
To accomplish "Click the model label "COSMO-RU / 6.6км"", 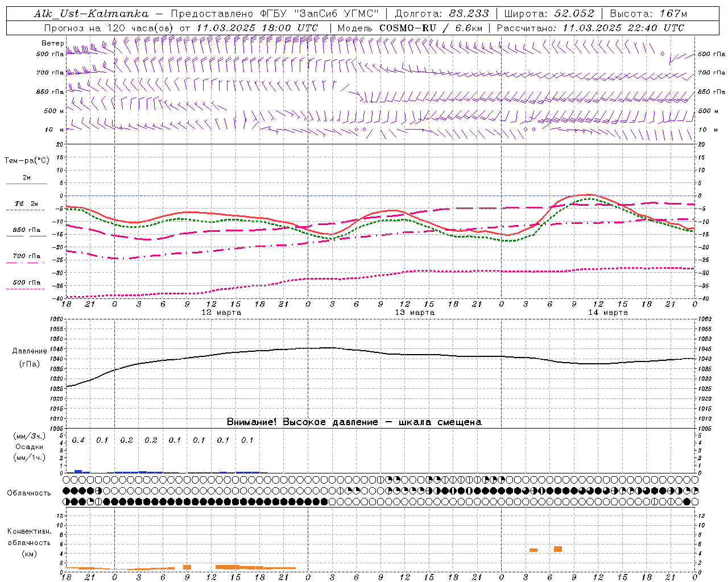I will [x=431, y=28].
